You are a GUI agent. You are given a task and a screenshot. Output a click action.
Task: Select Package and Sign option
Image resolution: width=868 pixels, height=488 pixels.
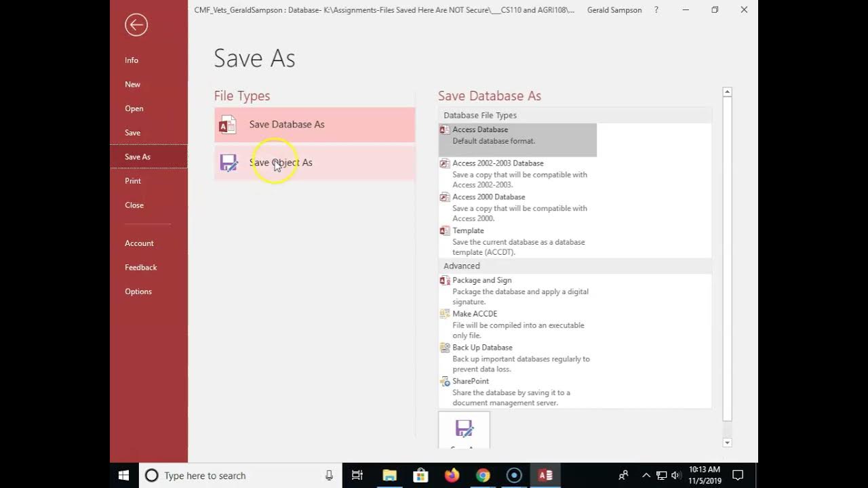click(517, 291)
